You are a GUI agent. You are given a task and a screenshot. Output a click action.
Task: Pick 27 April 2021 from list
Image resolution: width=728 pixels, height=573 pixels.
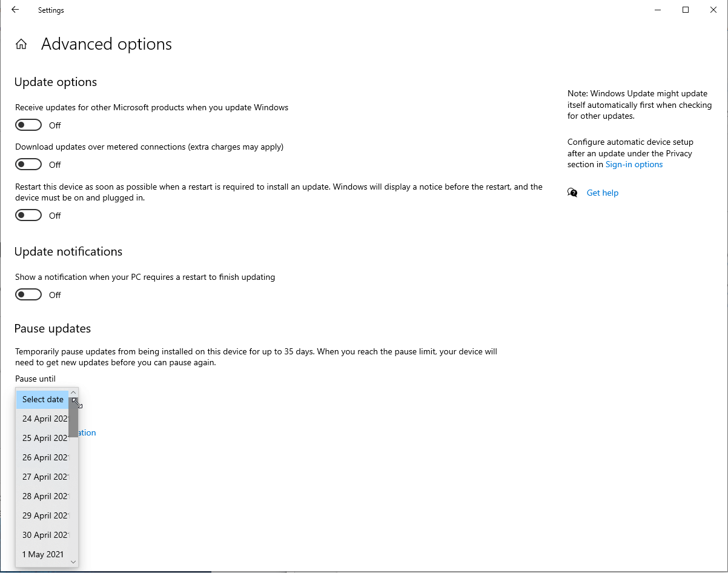(45, 477)
